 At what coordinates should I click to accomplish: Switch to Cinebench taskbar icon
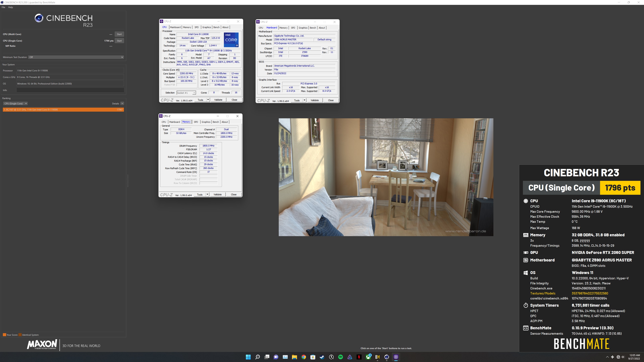click(x=387, y=357)
